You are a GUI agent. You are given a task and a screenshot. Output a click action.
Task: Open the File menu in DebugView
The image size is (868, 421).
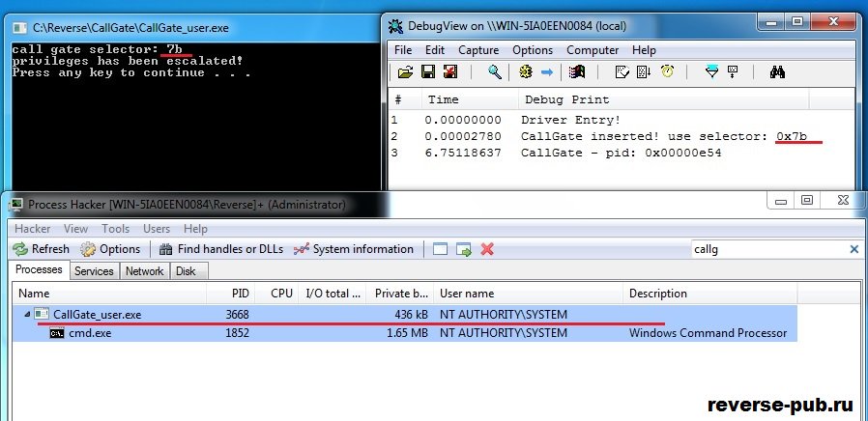pos(403,50)
